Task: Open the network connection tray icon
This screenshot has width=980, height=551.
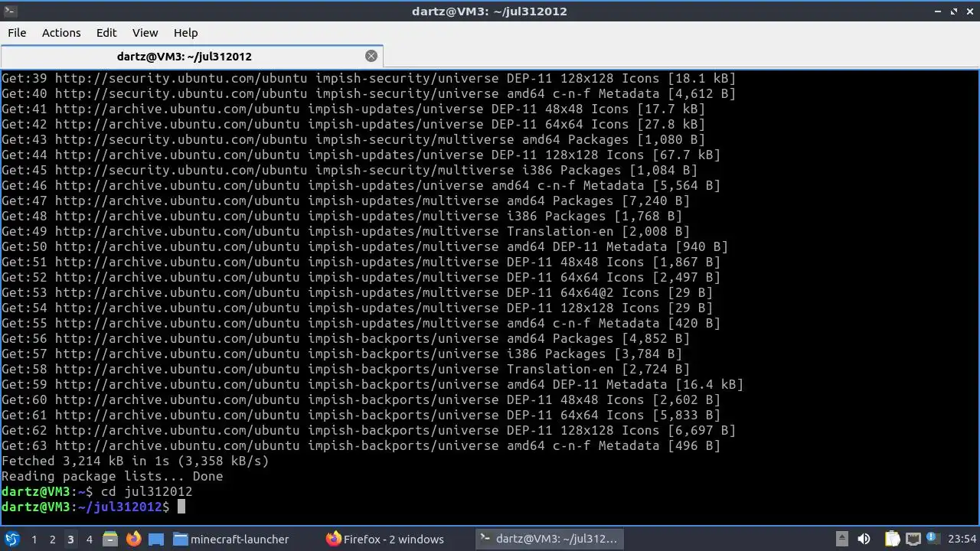Action: pyautogui.click(x=913, y=539)
